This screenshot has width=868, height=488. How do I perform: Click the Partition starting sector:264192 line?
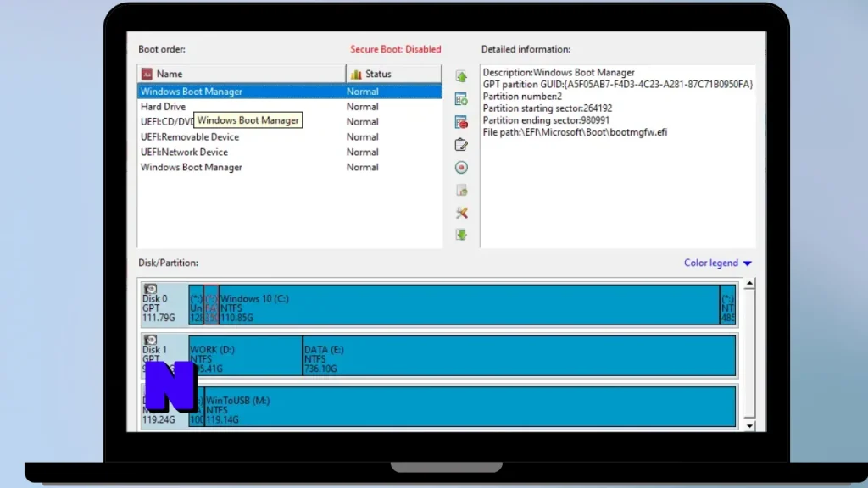(548, 108)
